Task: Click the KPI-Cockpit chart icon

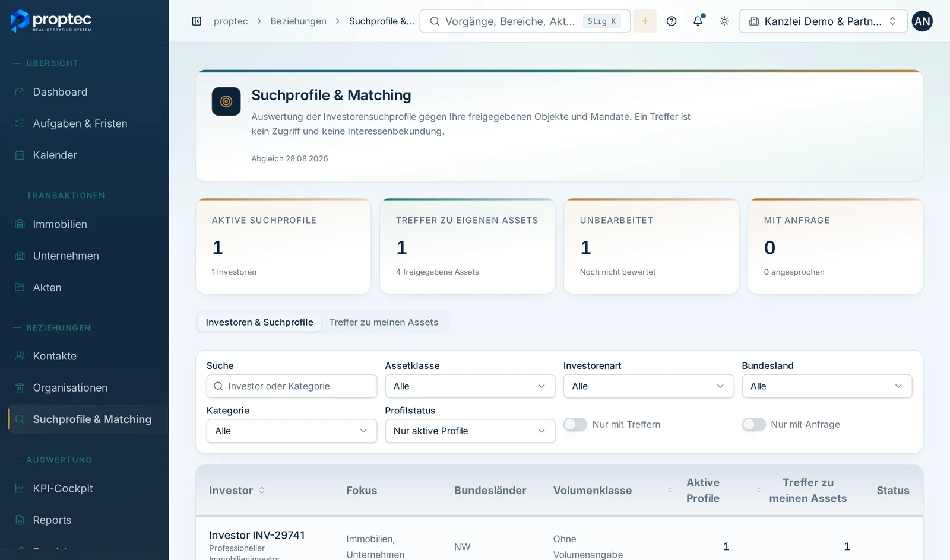Action: tap(20, 488)
